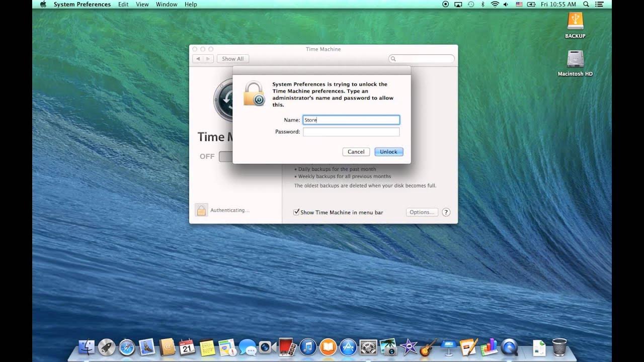
Task: Toggle Show Time Machine in menu bar
Action: click(x=296, y=212)
